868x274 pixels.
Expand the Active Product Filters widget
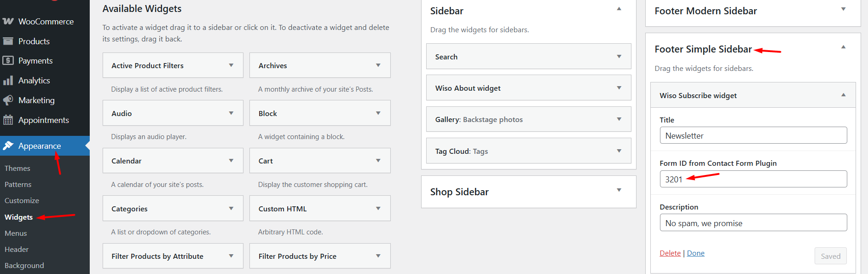[x=231, y=65]
